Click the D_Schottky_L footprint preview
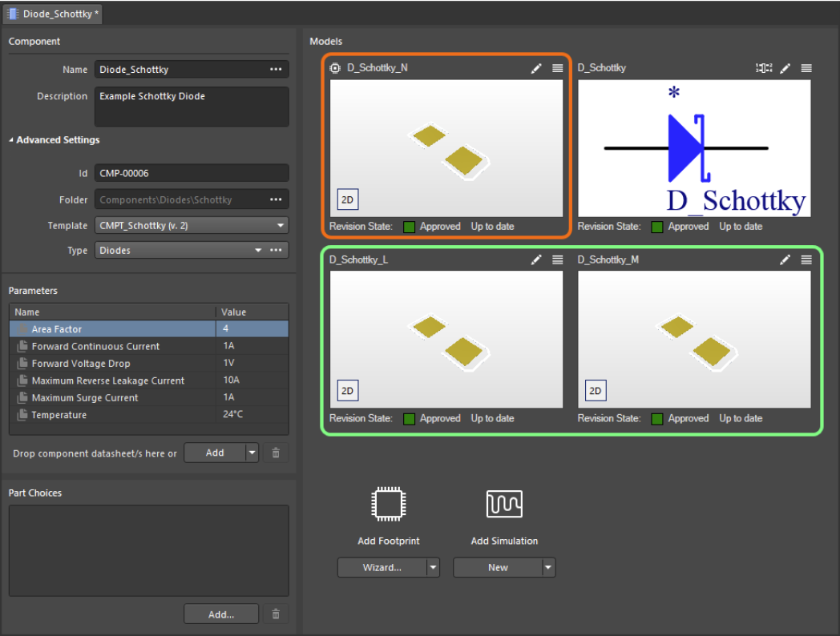840x636 pixels. 446,340
